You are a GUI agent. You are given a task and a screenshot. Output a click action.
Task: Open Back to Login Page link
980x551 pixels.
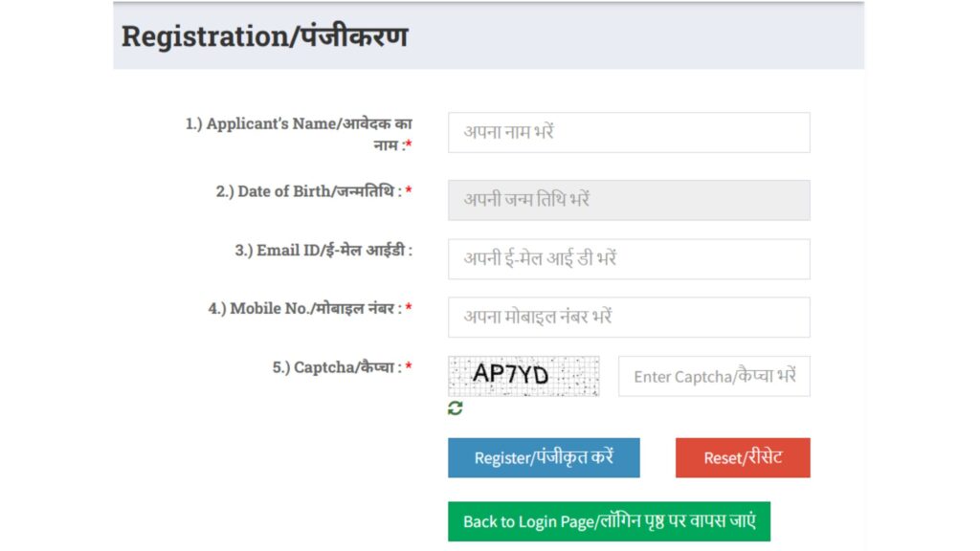point(612,521)
